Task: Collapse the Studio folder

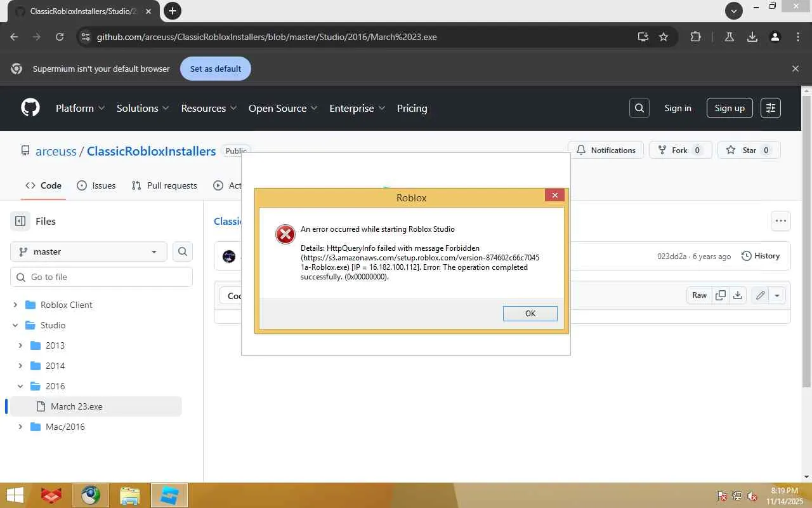Action: pos(15,325)
